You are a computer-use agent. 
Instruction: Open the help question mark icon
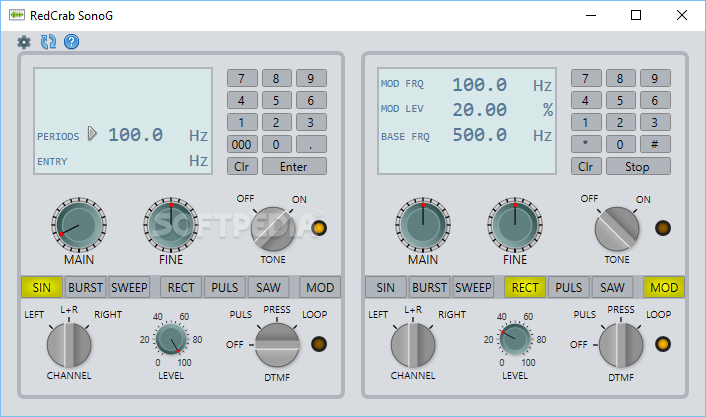click(72, 42)
